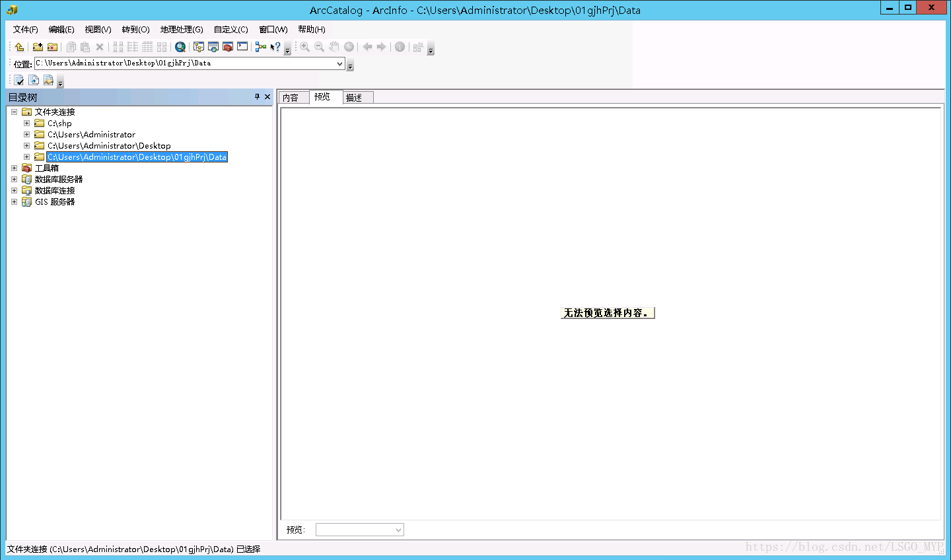Switch to Details view icon
The height and width of the screenshot is (560, 951).
pos(147,47)
